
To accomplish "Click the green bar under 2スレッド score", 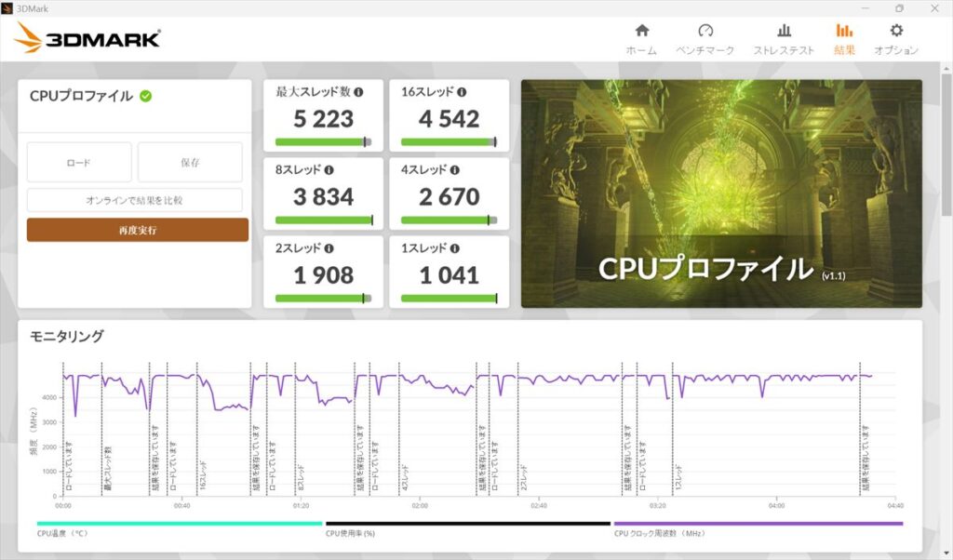I will click(x=323, y=299).
